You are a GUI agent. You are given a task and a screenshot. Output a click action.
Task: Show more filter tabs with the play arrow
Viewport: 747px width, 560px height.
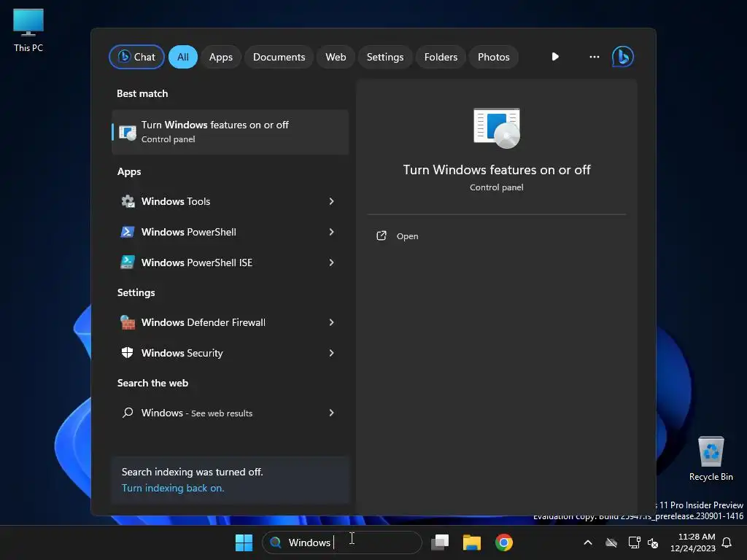(555, 57)
